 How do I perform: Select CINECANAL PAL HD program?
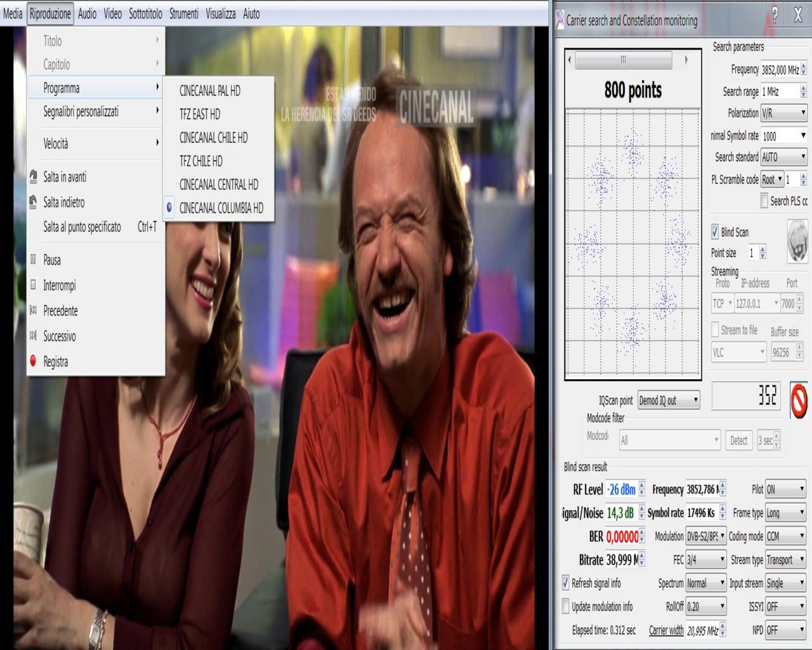[219, 91]
